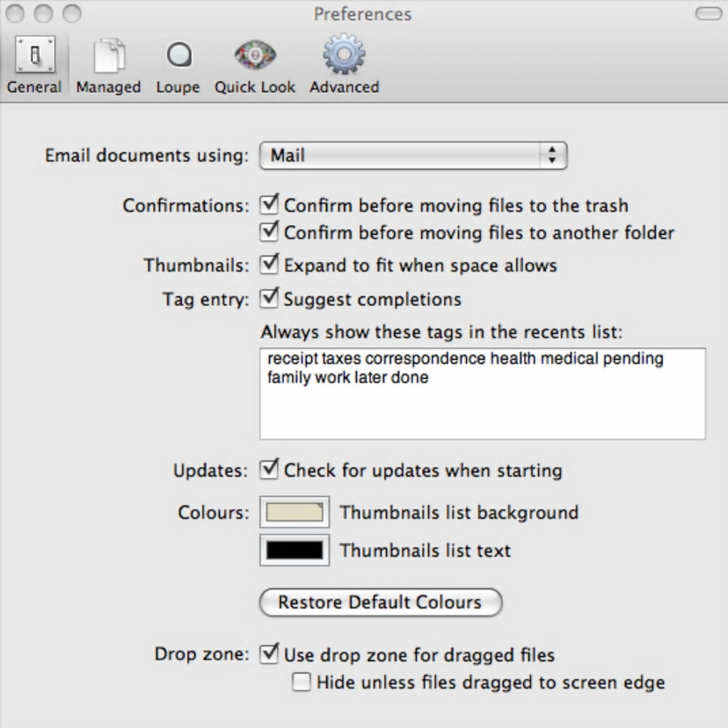Open Thumbnails list background colour well

(295, 512)
